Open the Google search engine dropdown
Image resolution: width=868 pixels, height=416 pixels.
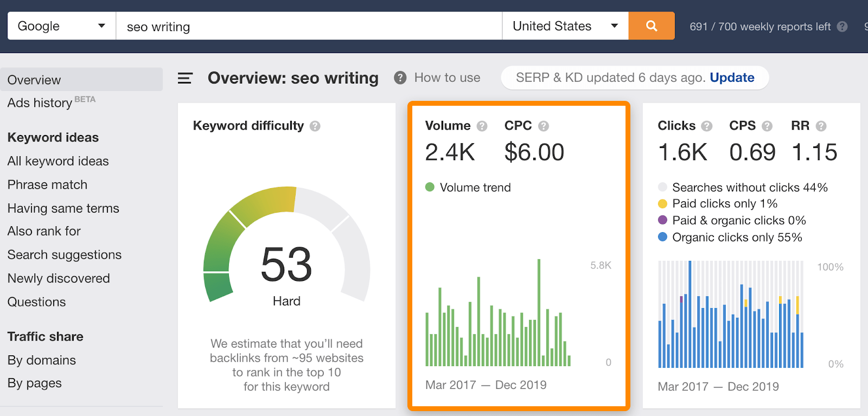pyautogui.click(x=61, y=26)
